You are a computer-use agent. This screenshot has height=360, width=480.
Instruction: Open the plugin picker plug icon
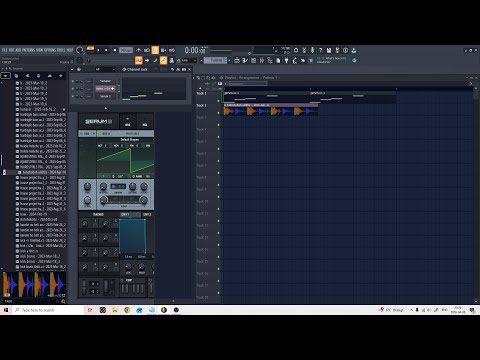click(x=286, y=60)
